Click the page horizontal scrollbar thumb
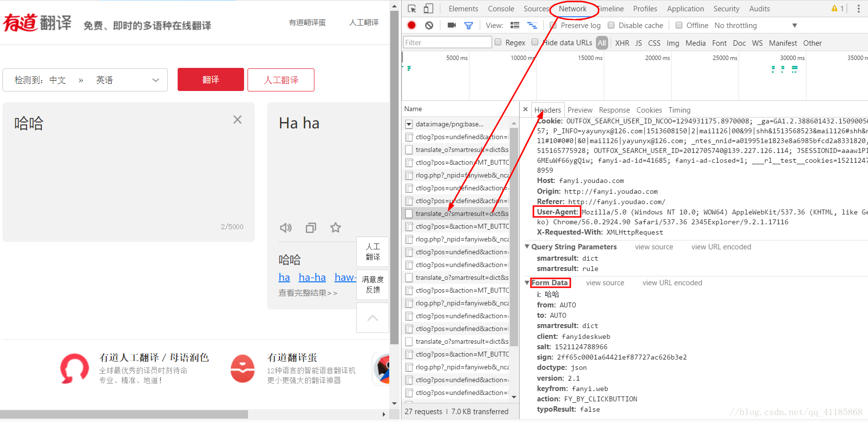This screenshot has width=868, height=422. tap(124, 414)
